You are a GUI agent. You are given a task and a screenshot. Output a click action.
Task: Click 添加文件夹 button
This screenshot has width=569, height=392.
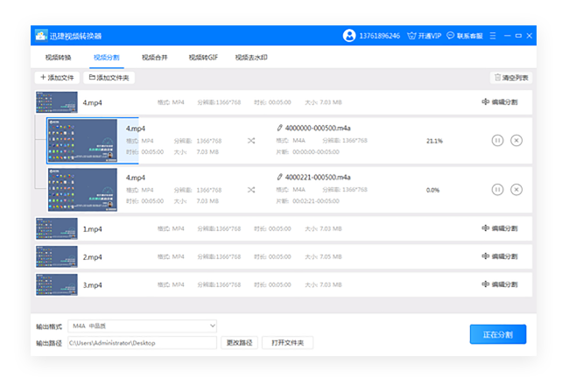tap(109, 78)
